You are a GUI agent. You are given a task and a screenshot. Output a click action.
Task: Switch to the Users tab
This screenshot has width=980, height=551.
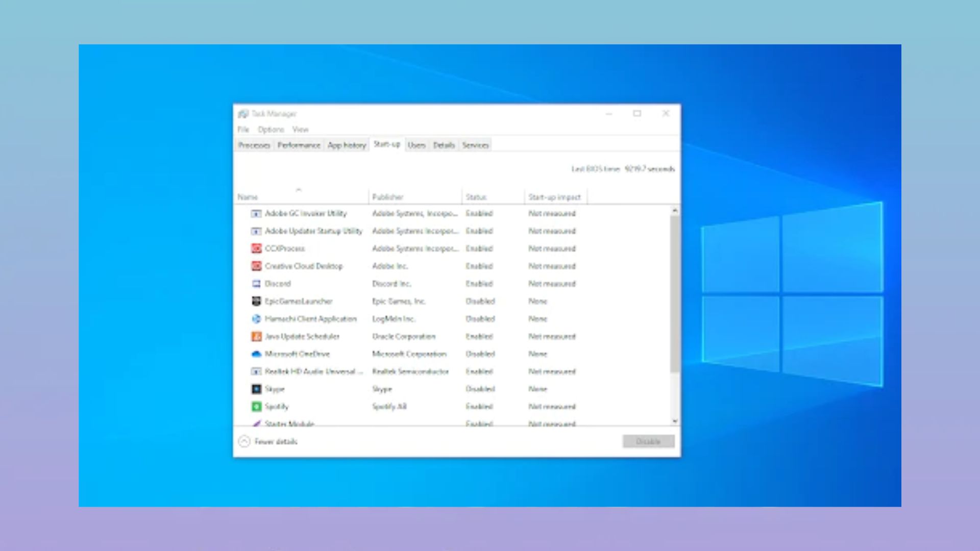[x=416, y=145]
